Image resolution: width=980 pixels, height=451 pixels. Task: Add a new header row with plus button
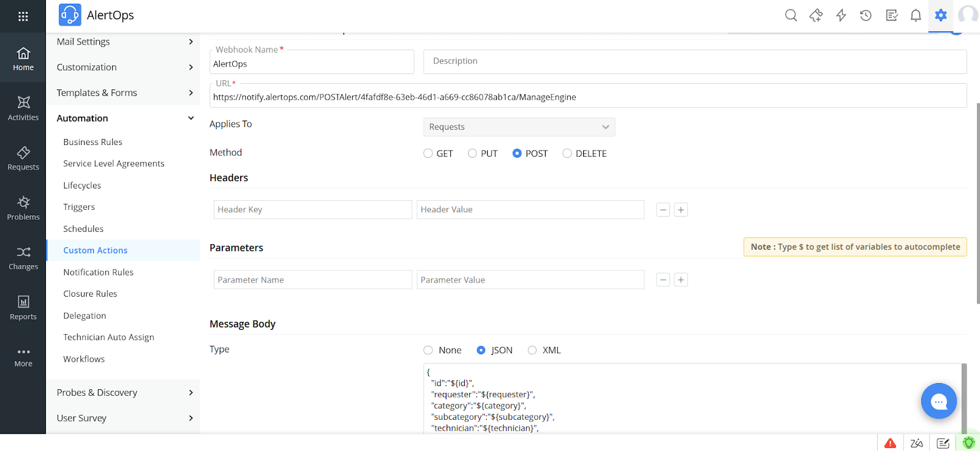click(x=680, y=210)
